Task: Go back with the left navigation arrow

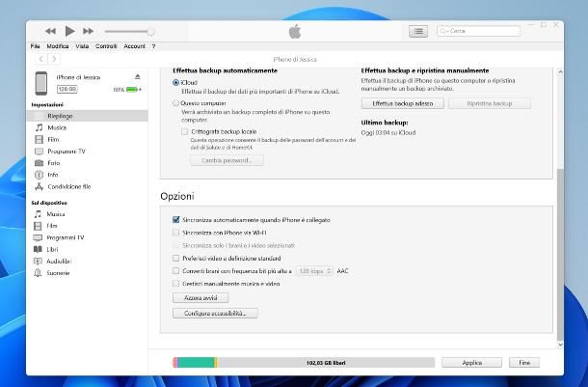Action: 40,59
